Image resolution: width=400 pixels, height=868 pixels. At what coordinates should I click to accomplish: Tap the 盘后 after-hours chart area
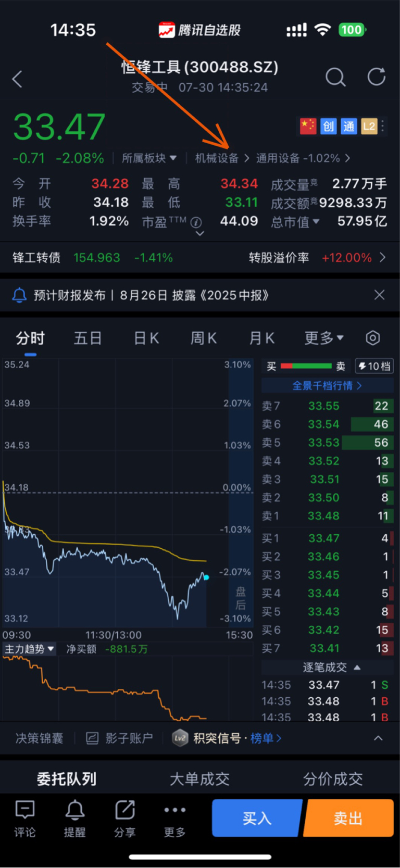pyautogui.click(x=240, y=492)
